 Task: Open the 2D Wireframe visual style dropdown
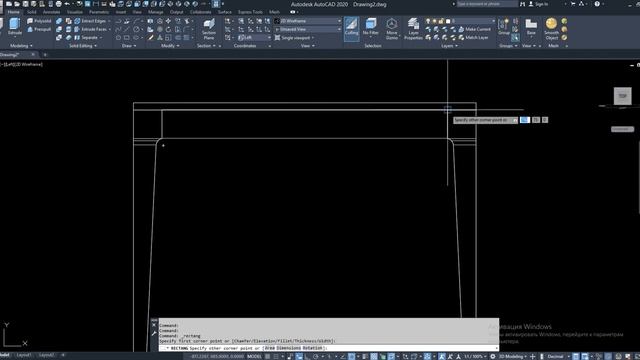coord(308,21)
